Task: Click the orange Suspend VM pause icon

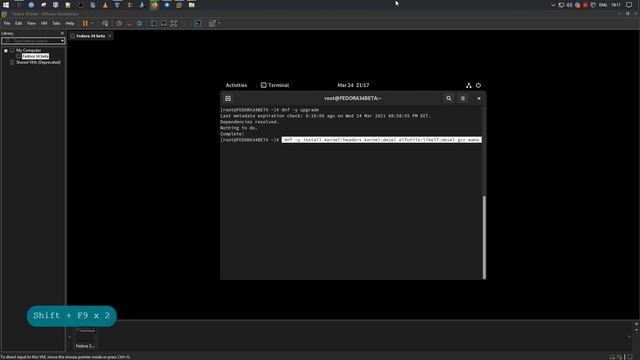Action: pyautogui.click(x=85, y=24)
